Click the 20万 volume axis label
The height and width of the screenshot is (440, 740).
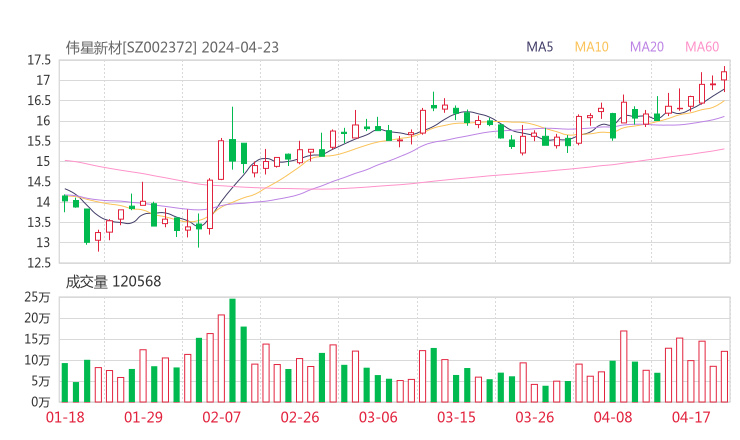pyautogui.click(x=37, y=318)
